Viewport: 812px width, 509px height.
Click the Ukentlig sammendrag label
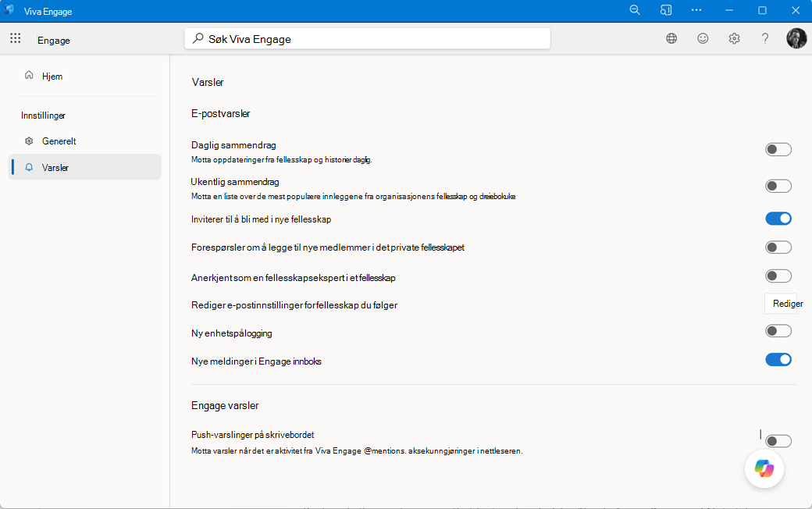(235, 182)
